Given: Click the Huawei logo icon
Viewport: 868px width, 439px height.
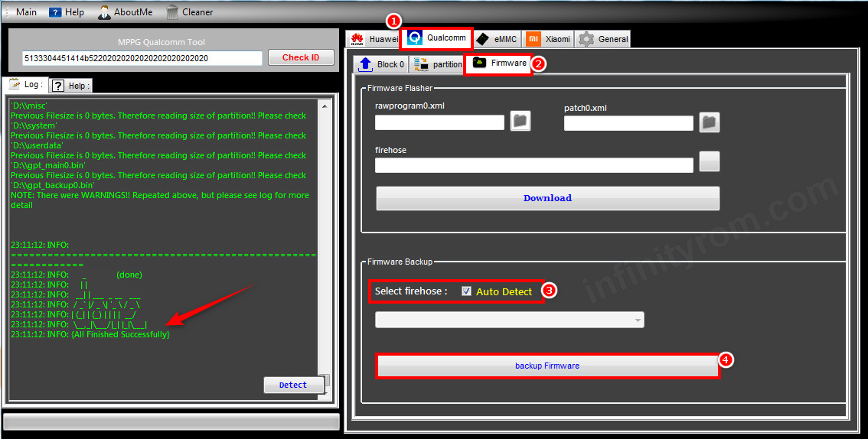Looking at the screenshot, I should [357, 39].
